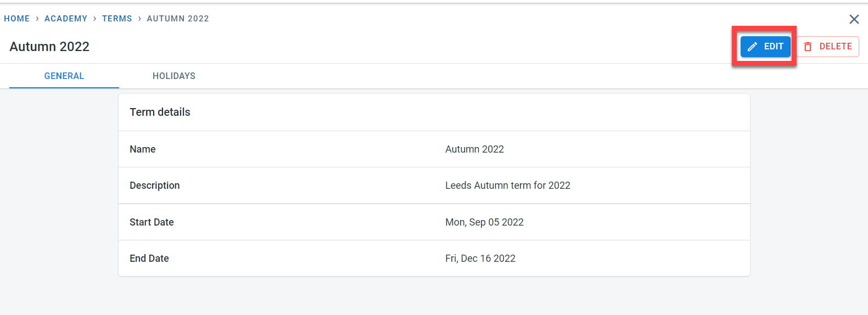The height and width of the screenshot is (315, 868).
Task: Navigate to the TERMS breadcrumb link
Action: (x=117, y=19)
